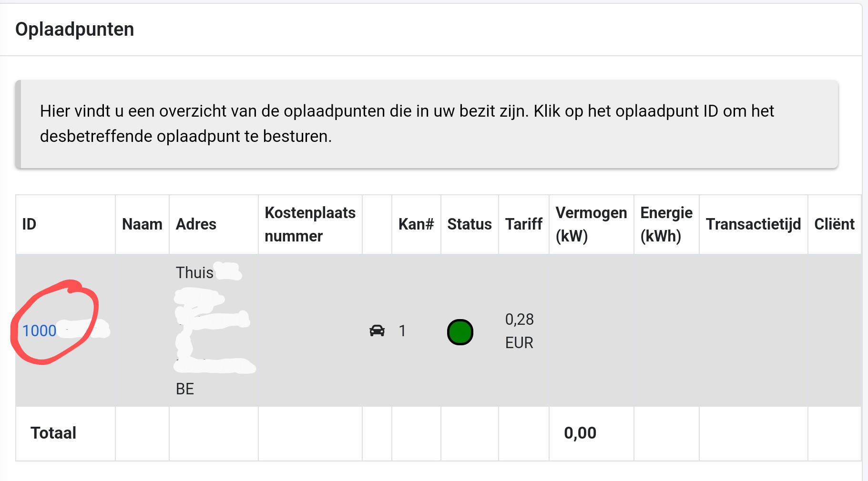
Task: Click the car connector icon
Action: [x=377, y=331]
